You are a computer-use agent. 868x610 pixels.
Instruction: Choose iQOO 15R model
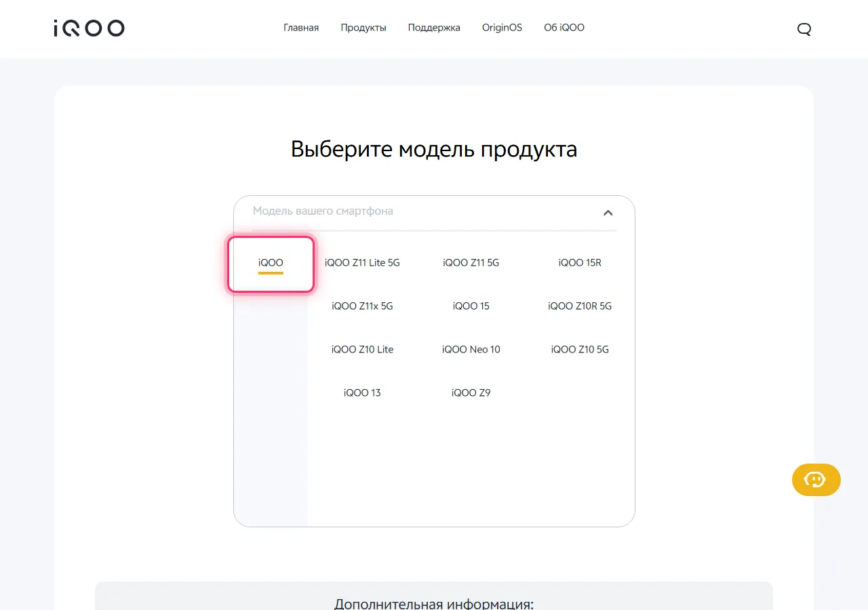tap(580, 263)
